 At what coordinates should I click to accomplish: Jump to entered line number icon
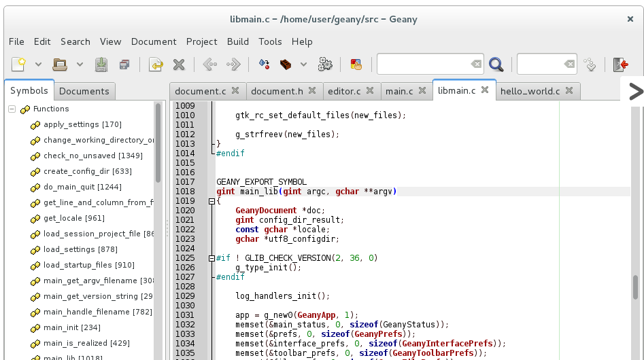coord(590,65)
